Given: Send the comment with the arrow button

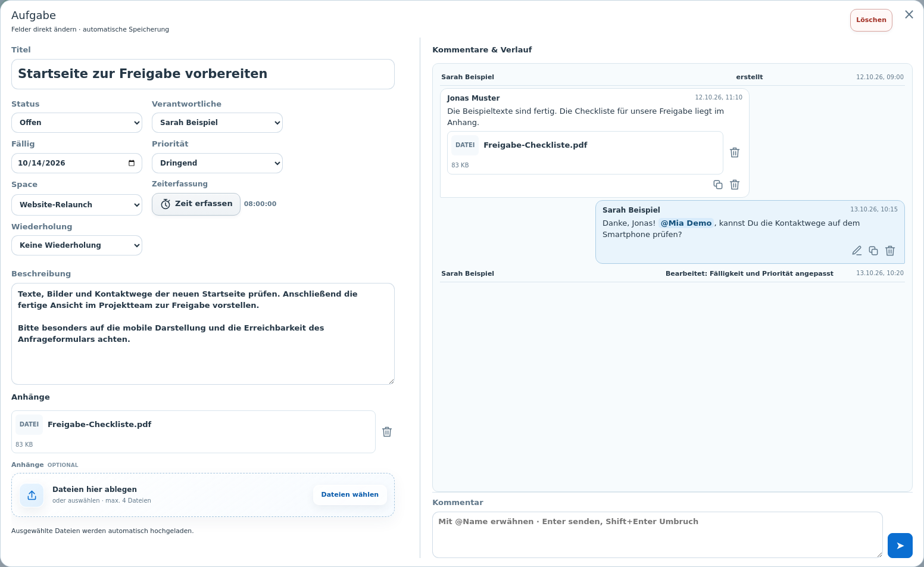Looking at the screenshot, I should pyautogui.click(x=900, y=546).
